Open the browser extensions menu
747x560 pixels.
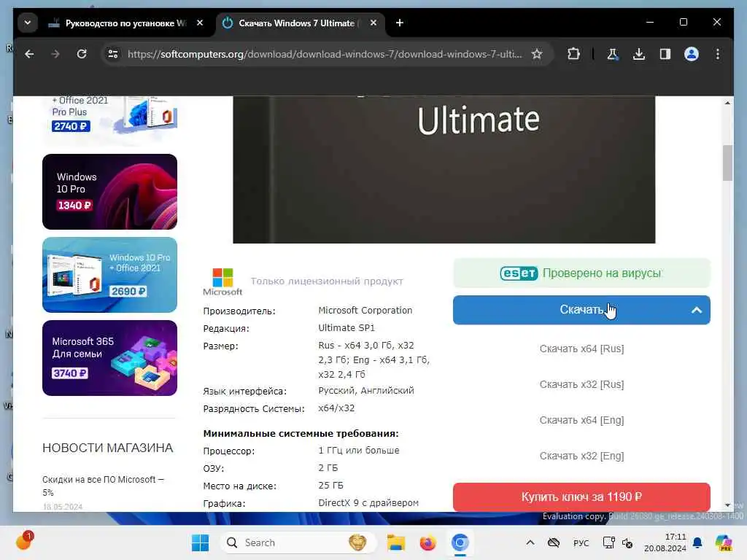coord(573,54)
